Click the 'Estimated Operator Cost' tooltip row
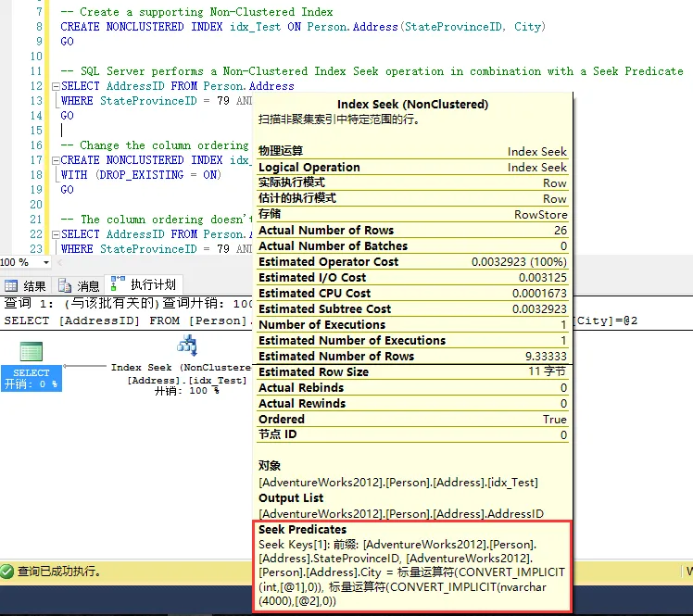The height and width of the screenshot is (616, 693). click(412, 262)
